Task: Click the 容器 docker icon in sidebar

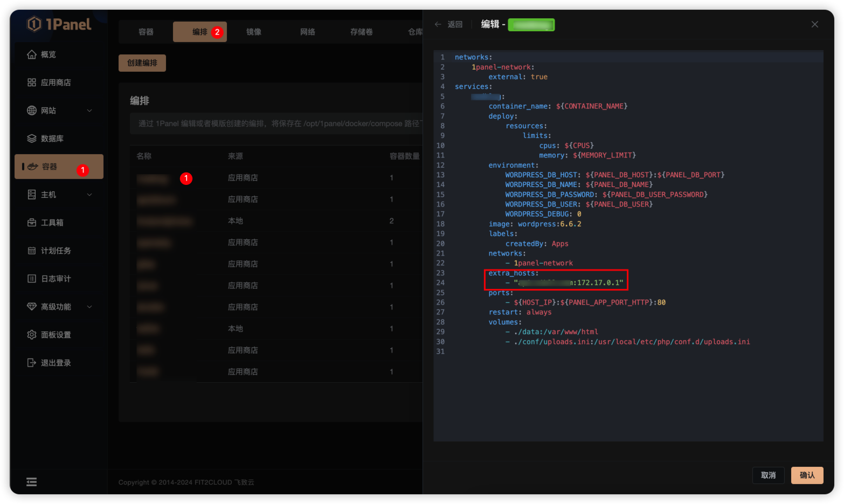Action: pyautogui.click(x=33, y=167)
